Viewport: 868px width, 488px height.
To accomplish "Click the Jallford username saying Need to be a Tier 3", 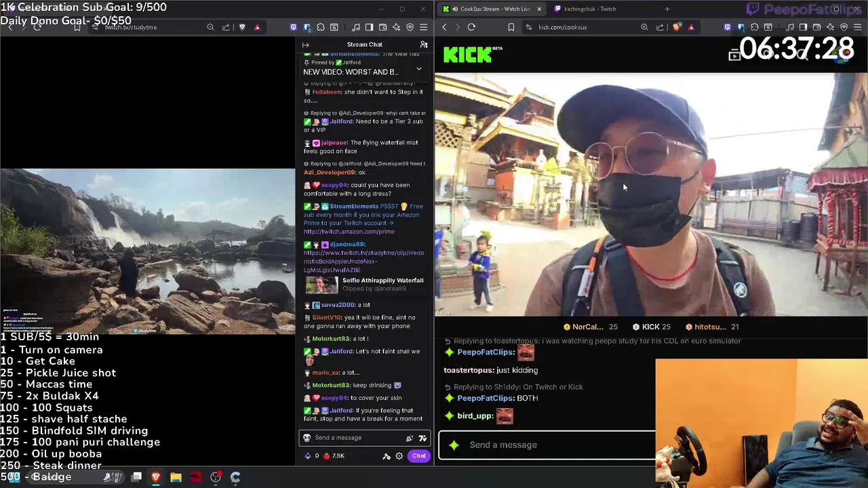I will 341,121.
